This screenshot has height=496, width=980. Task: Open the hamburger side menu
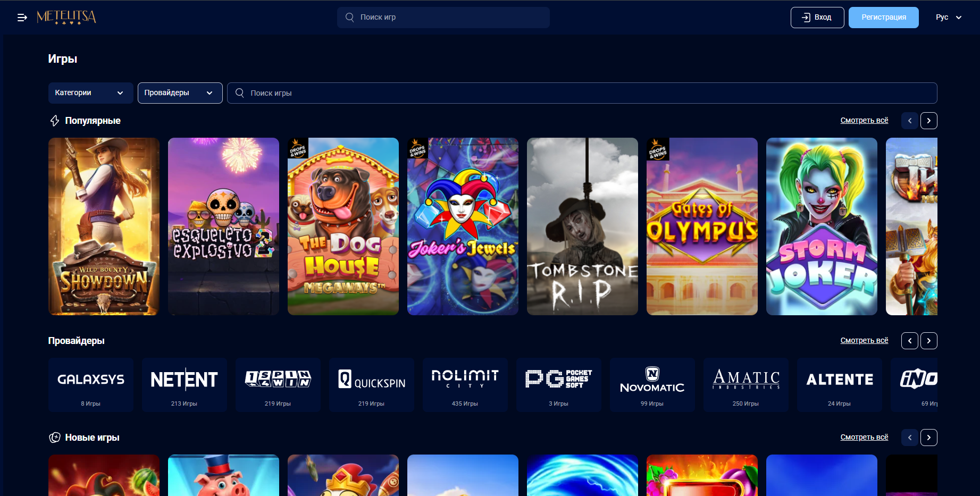tap(22, 18)
